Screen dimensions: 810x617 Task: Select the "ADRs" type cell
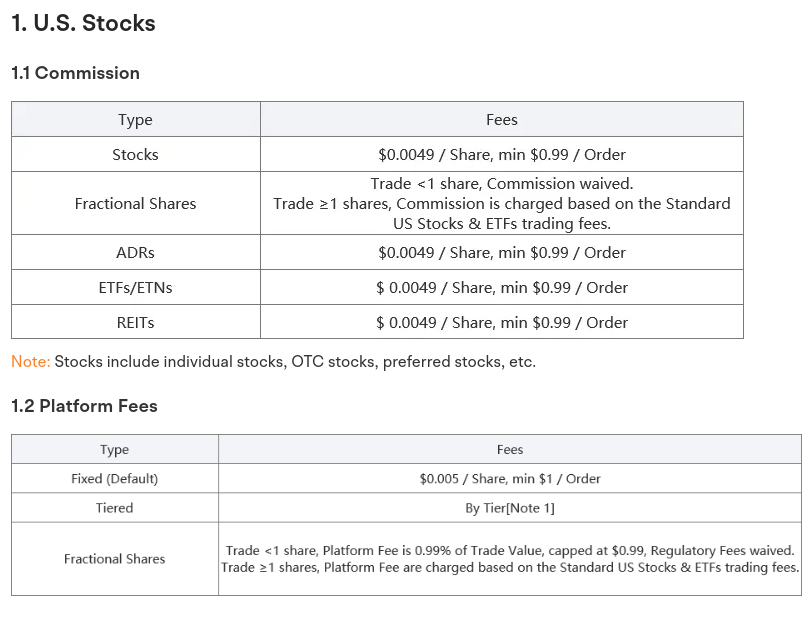point(135,253)
